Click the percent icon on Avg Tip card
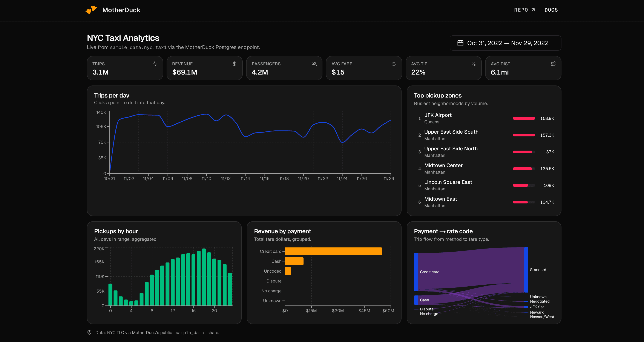This screenshot has height=342, width=644. coord(474,64)
